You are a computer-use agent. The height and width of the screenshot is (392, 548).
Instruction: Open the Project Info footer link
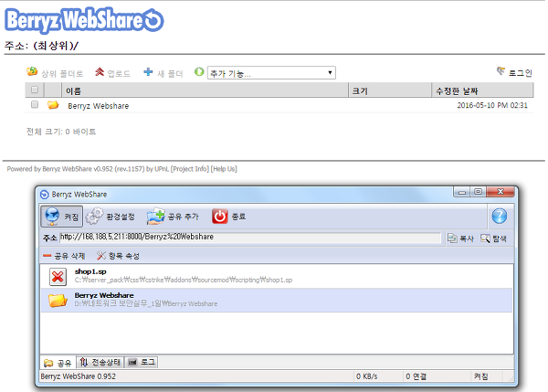190,169
